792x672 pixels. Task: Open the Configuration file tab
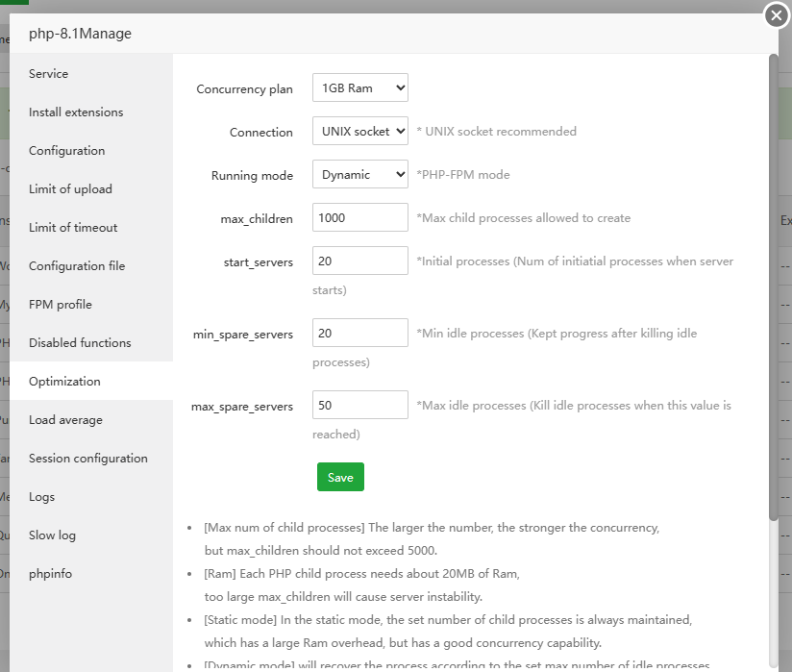click(x=77, y=266)
